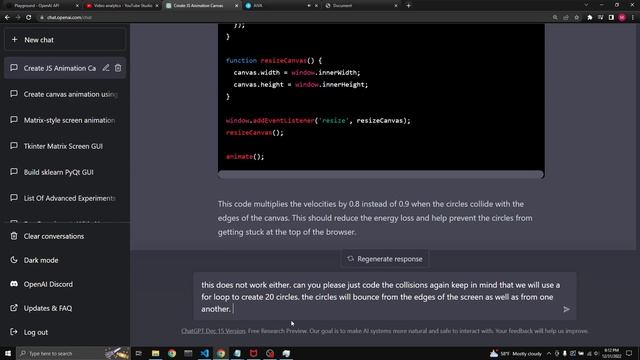Open File Explorer from taskbar
The image size is (640, 360).
pyautogui.click(x=156, y=353)
